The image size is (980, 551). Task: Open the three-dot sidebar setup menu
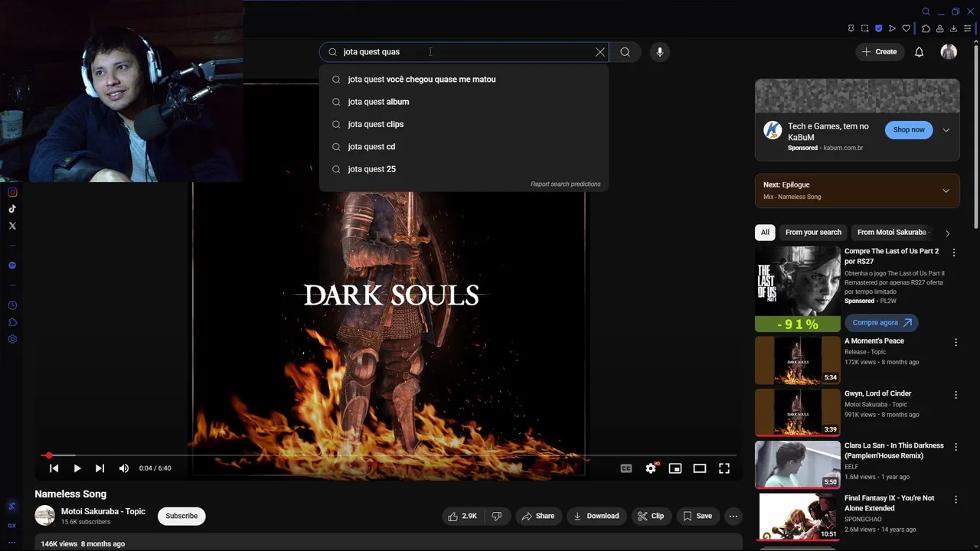coord(12,543)
